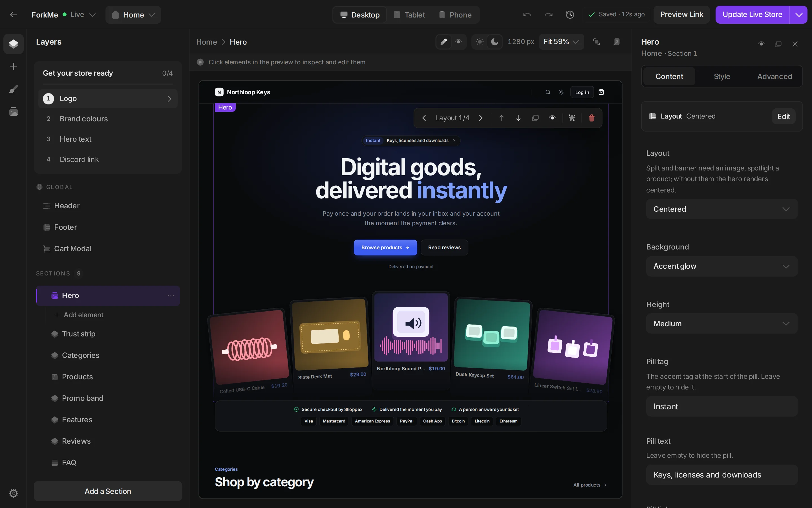Click Add element under Hero

click(79, 315)
